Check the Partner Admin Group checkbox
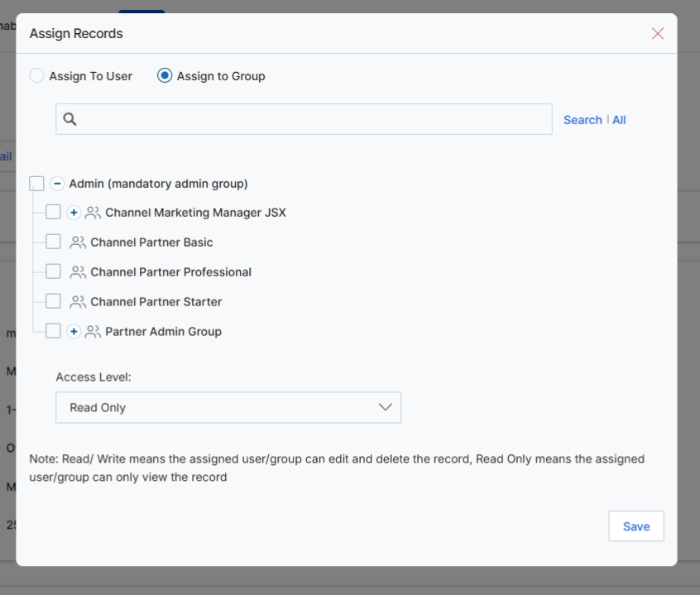This screenshot has height=595, width=700. point(53,331)
